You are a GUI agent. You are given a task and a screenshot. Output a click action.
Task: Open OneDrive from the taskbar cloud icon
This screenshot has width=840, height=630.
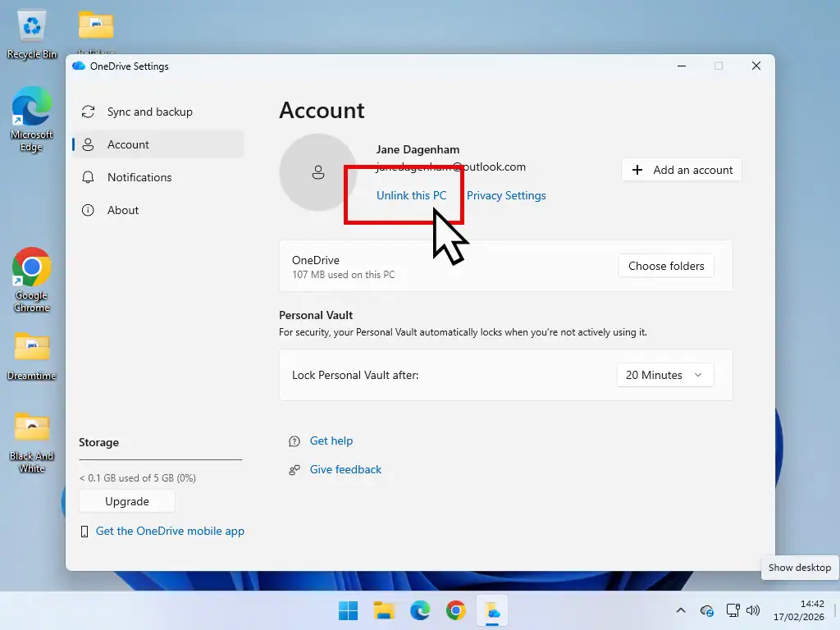[492, 610]
